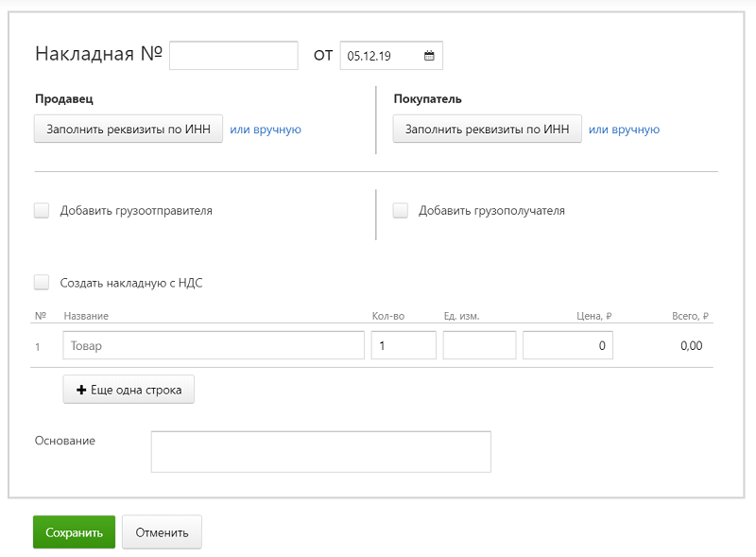
Task: Add a row with Еще одна строка
Action: click(x=129, y=390)
